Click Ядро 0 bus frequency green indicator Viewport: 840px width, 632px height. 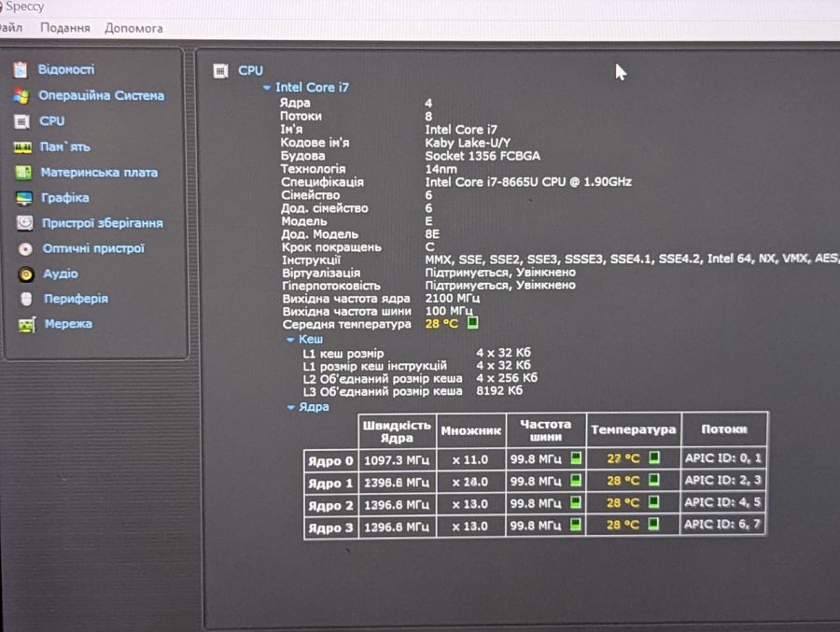[x=576, y=458]
